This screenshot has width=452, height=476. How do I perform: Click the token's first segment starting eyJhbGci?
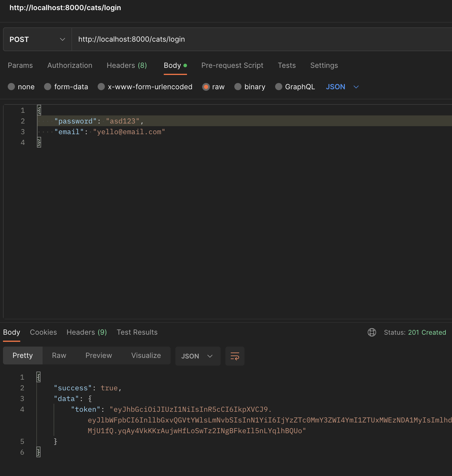(x=191, y=409)
